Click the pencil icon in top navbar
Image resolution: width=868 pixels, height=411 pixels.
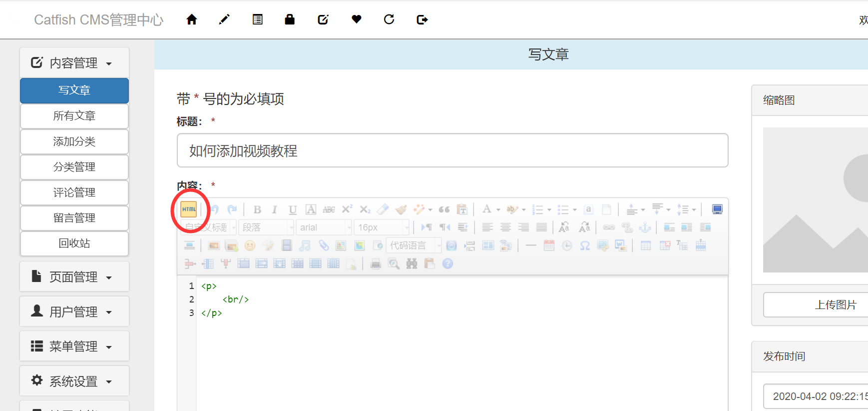coord(224,19)
